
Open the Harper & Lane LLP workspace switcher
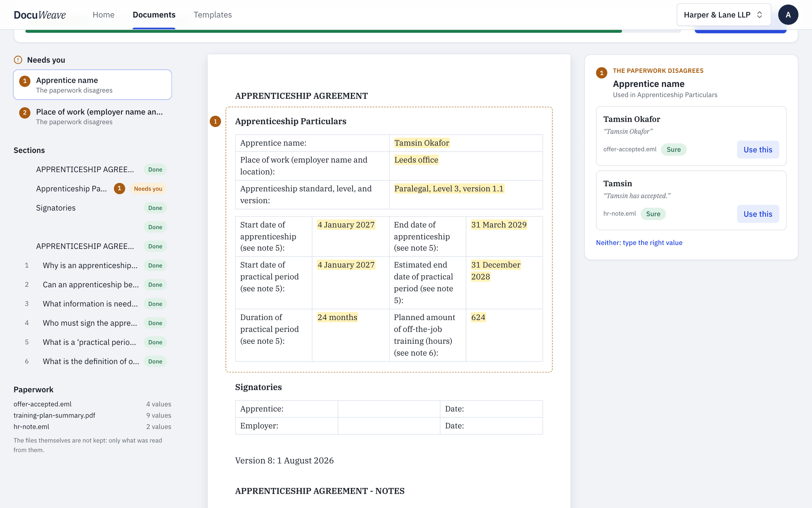[x=724, y=15]
